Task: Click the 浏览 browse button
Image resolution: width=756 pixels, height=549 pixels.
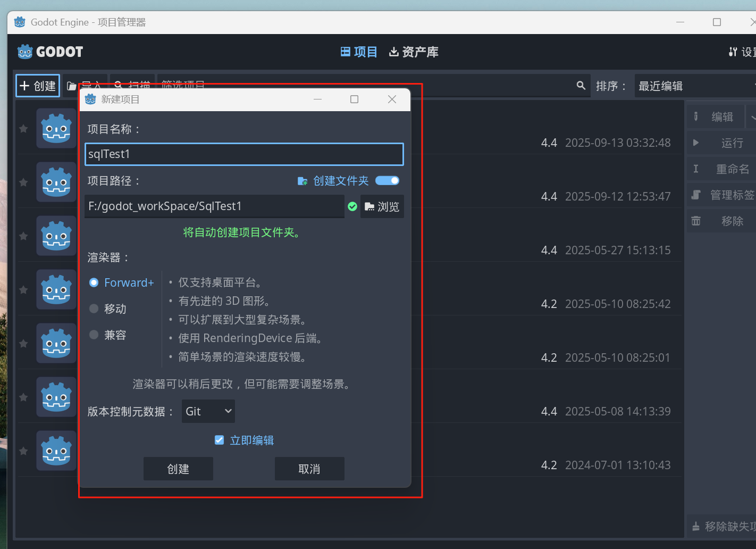Action: (382, 206)
